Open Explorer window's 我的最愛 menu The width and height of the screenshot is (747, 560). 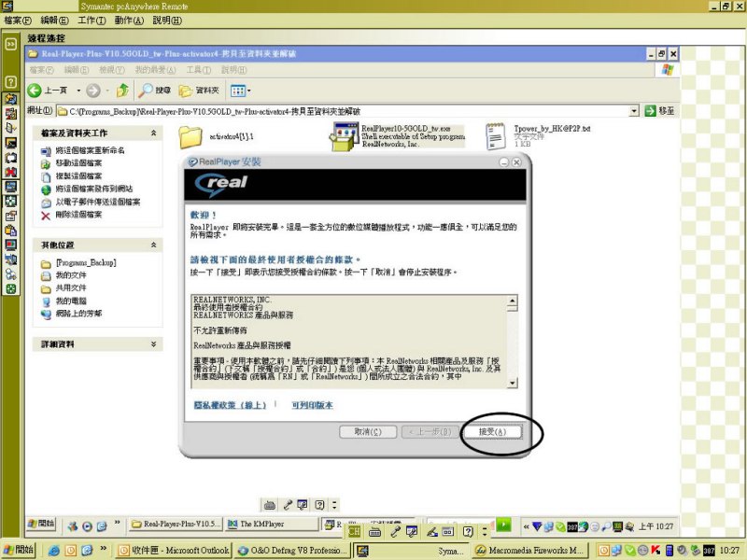(155, 70)
